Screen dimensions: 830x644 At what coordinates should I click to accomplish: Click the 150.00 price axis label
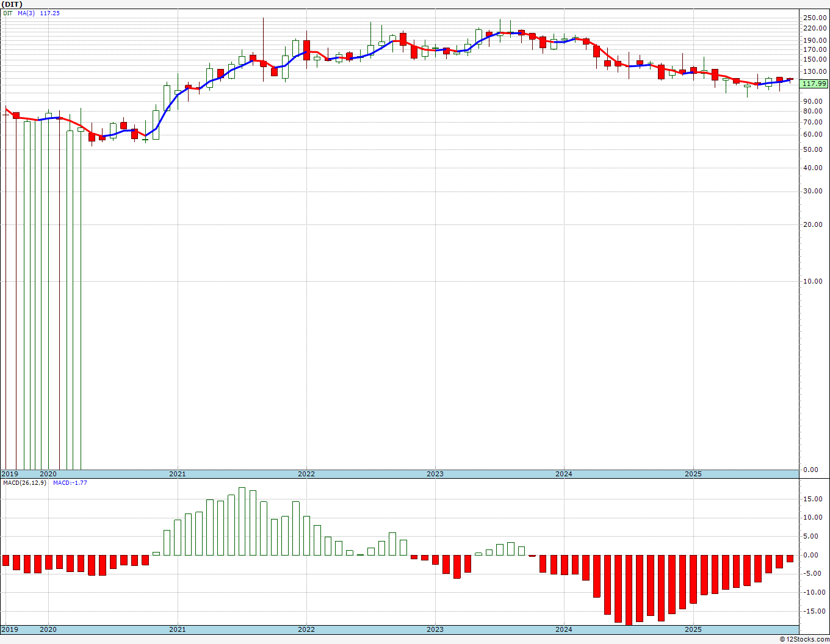[x=815, y=60]
